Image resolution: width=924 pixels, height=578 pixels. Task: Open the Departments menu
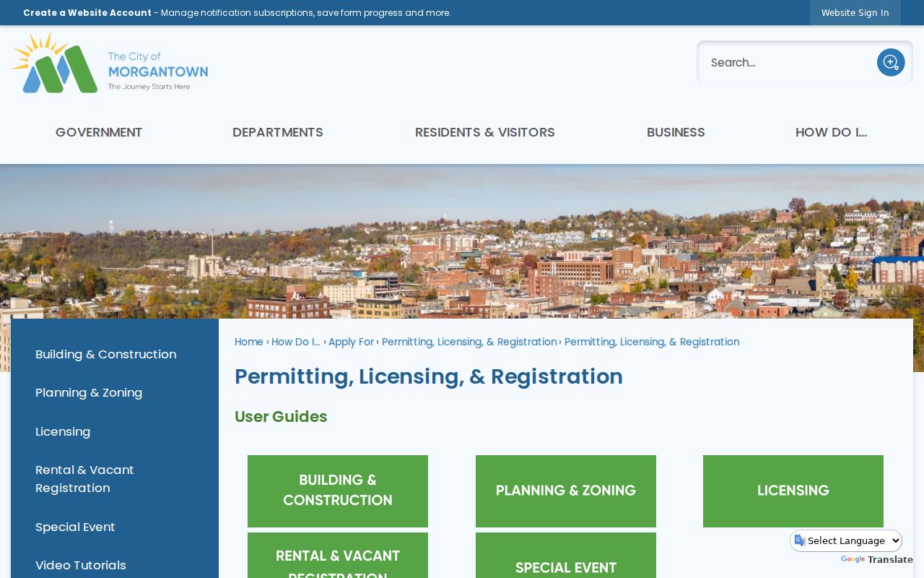(278, 132)
